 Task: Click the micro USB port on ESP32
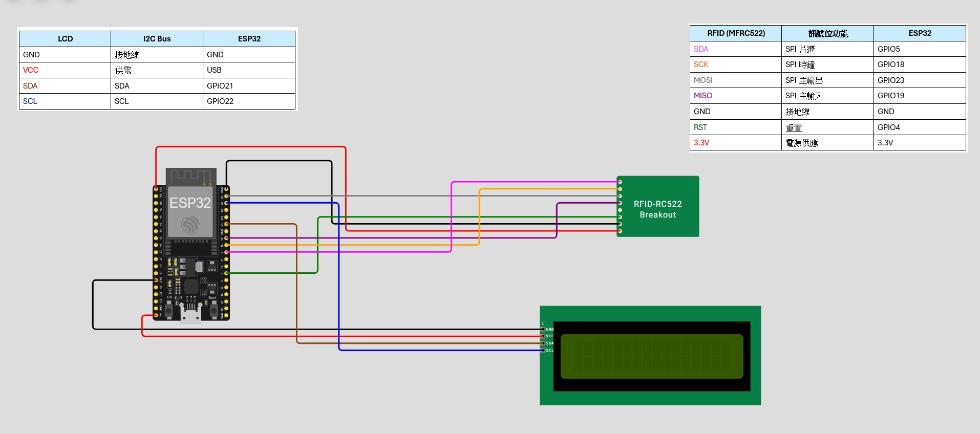191,314
